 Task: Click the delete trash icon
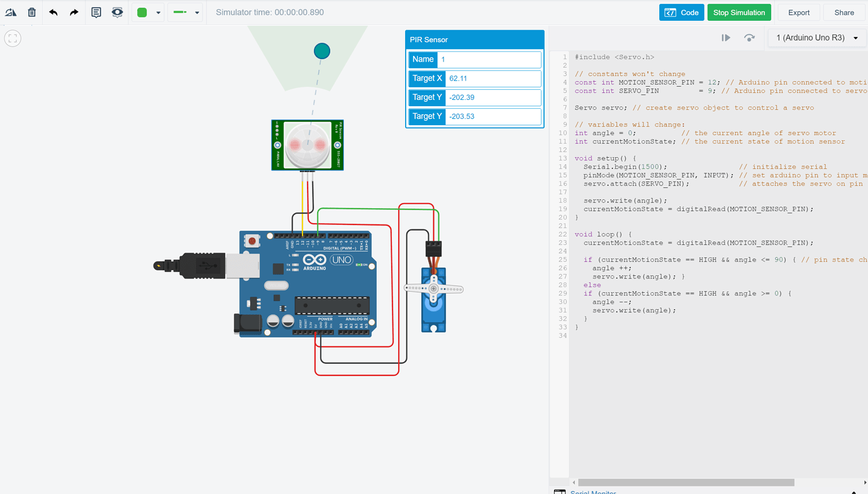pyautogui.click(x=31, y=12)
